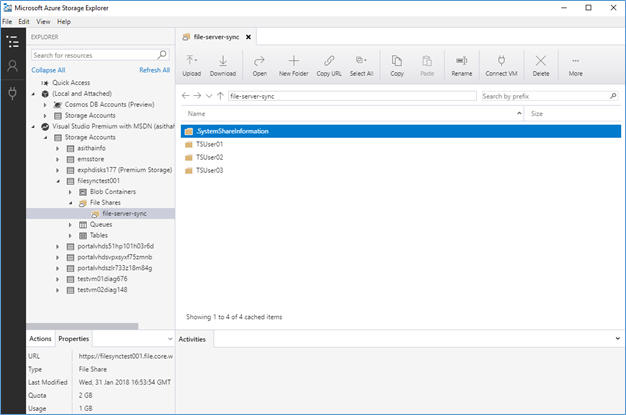Click the Upload toolbar icon

192,66
